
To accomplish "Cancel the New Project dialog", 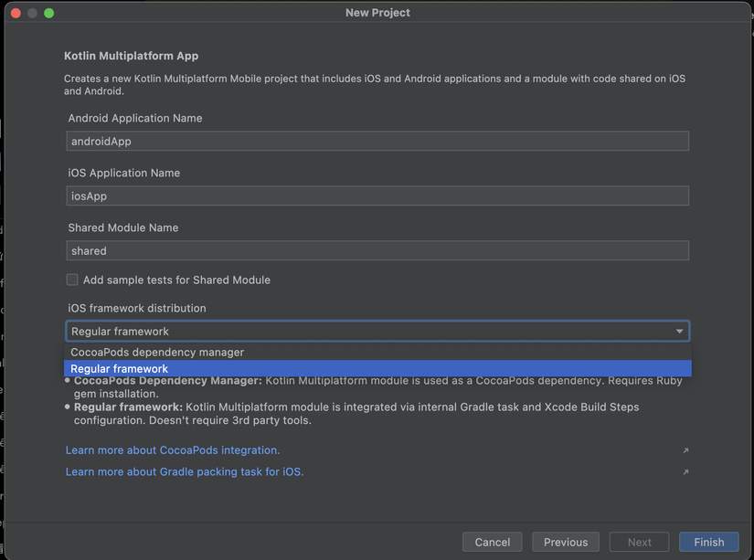I will point(492,541).
